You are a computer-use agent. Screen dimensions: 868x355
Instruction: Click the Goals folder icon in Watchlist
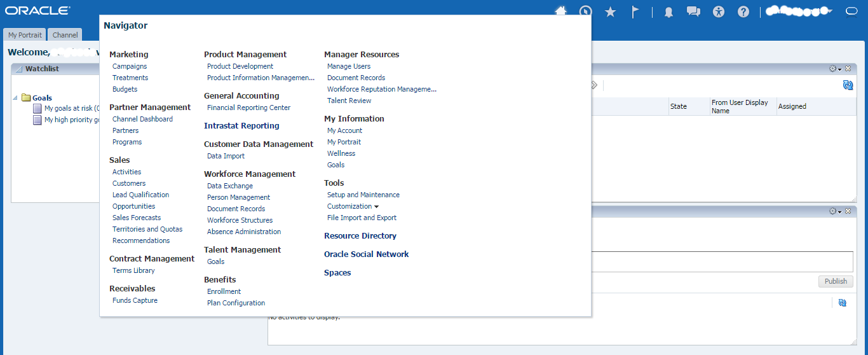[x=26, y=98]
